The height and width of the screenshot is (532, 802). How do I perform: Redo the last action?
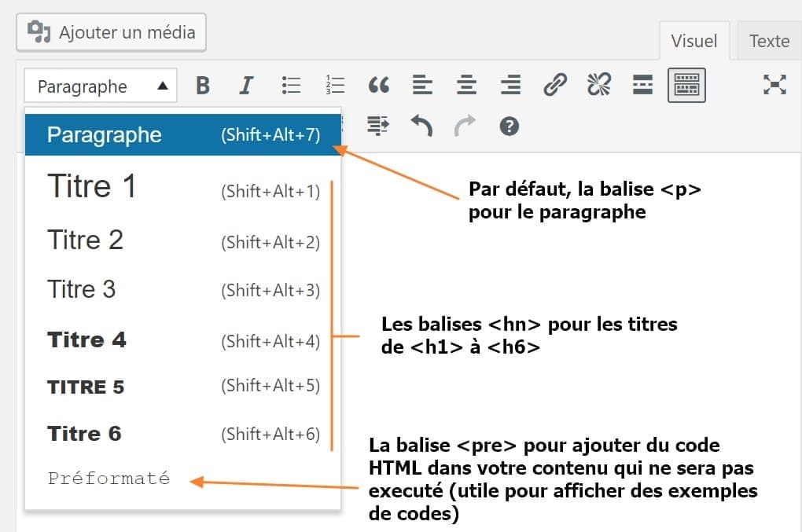pyautogui.click(x=466, y=124)
